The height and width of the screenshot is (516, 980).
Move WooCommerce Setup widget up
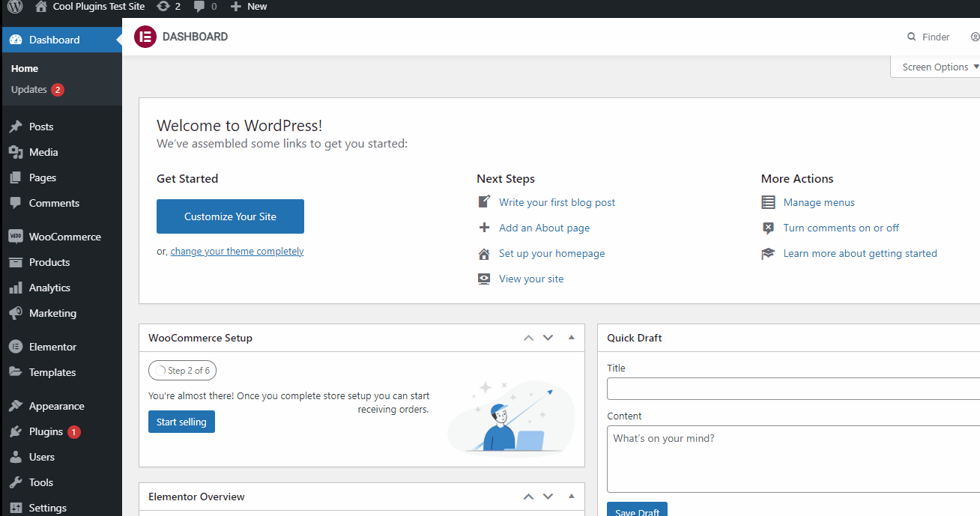point(528,338)
